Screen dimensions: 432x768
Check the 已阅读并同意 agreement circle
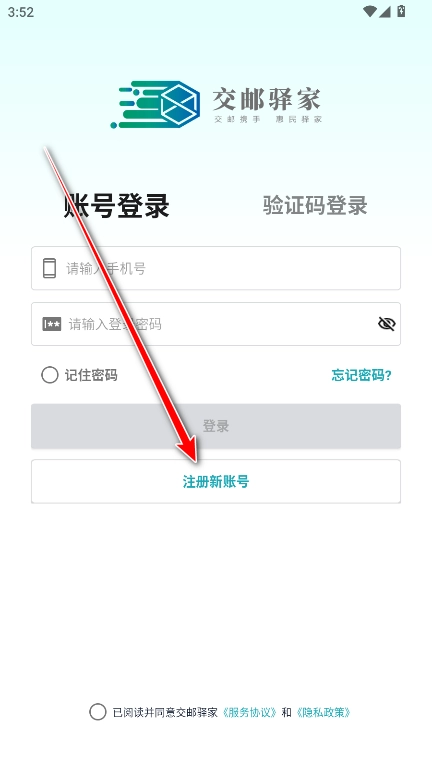click(x=97, y=712)
